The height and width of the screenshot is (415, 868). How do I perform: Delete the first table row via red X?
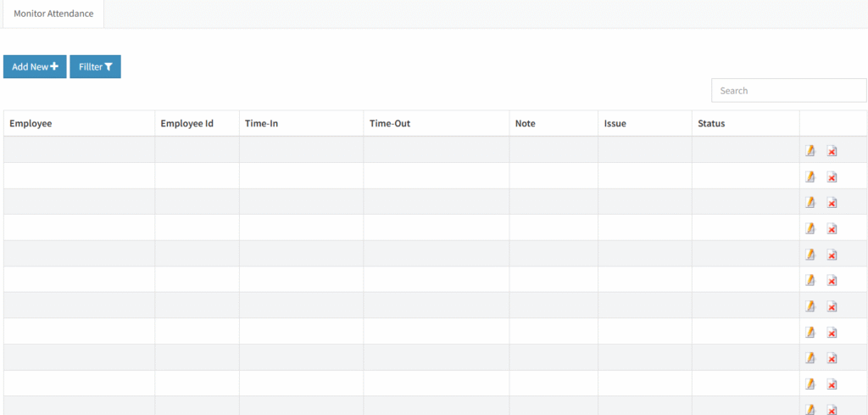click(x=832, y=151)
